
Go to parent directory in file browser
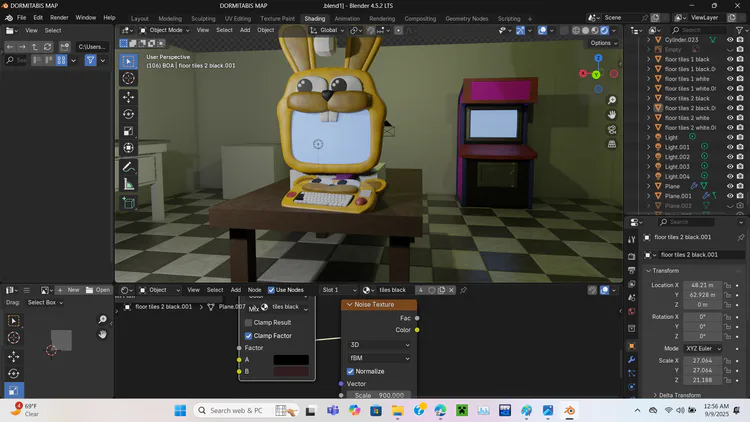[x=35, y=46]
